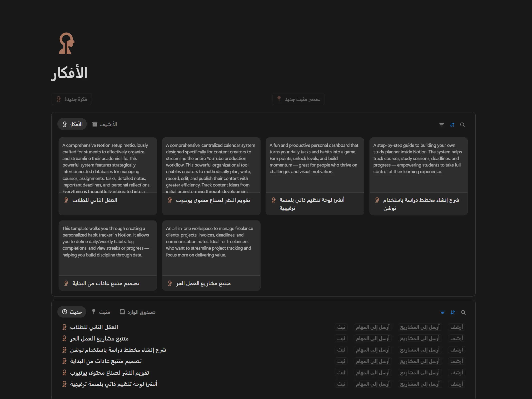Switch to the مثبت pinned tab
Screen dimensions: 532x399
tap(101, 312)
